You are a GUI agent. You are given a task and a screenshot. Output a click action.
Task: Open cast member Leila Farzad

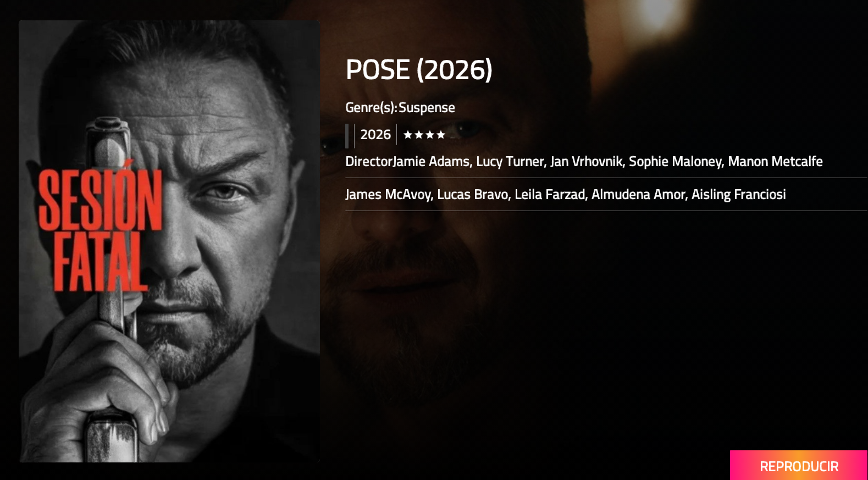point(550,195)
